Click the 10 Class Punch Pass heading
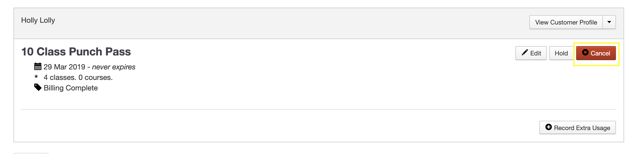Image resolution: width=644 pixels, height=154 pixels. pyautogui.click(x=76, y=52)
